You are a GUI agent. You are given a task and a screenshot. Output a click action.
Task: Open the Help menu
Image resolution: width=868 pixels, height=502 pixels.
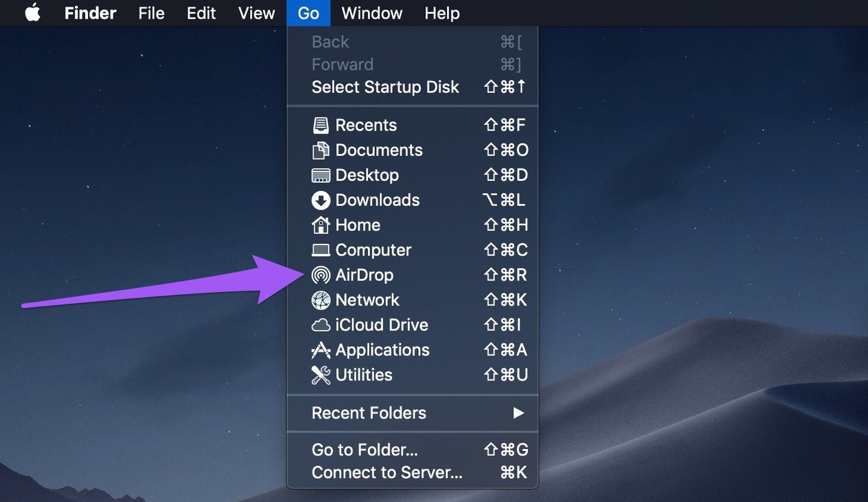tap(442, 13)
